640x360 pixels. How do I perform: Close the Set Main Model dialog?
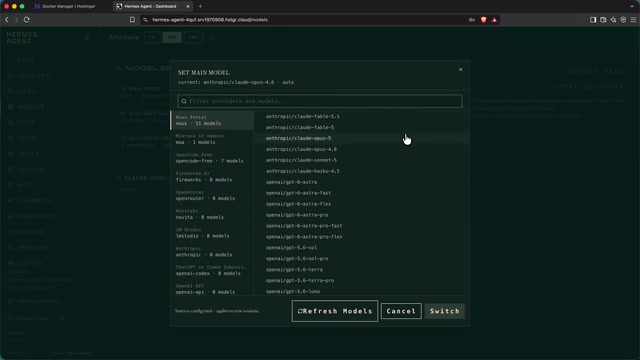tap(460, 69)
